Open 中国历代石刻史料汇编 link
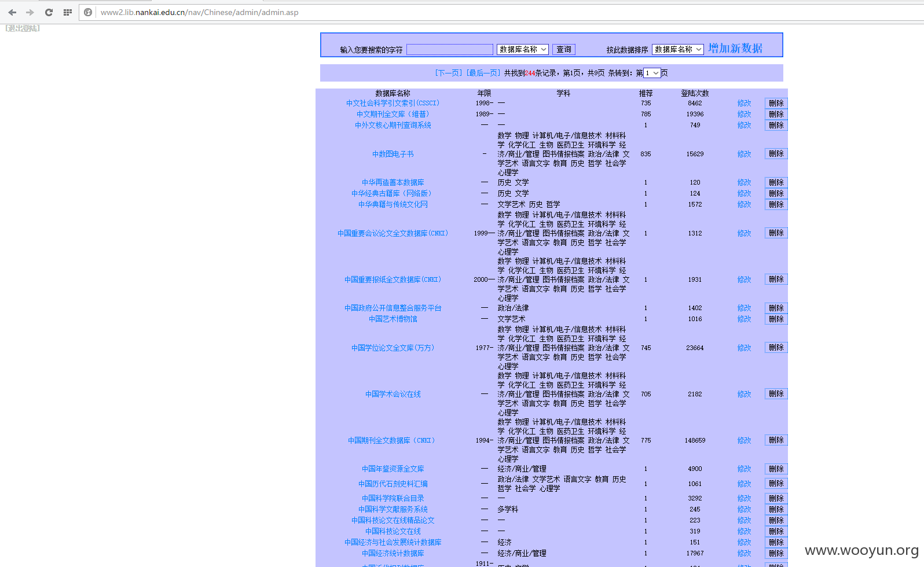 (393, 484)
